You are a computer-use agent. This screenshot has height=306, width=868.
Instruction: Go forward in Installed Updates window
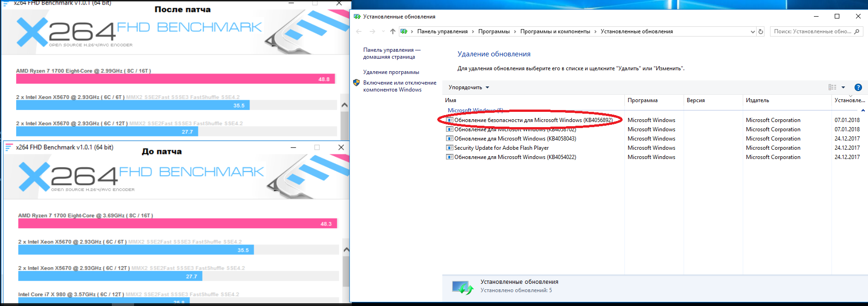[373, 31]
